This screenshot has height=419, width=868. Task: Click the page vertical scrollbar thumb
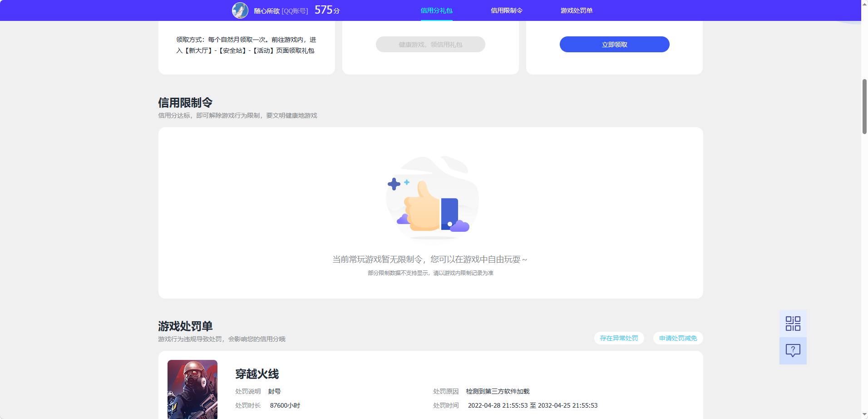[864, 106]
